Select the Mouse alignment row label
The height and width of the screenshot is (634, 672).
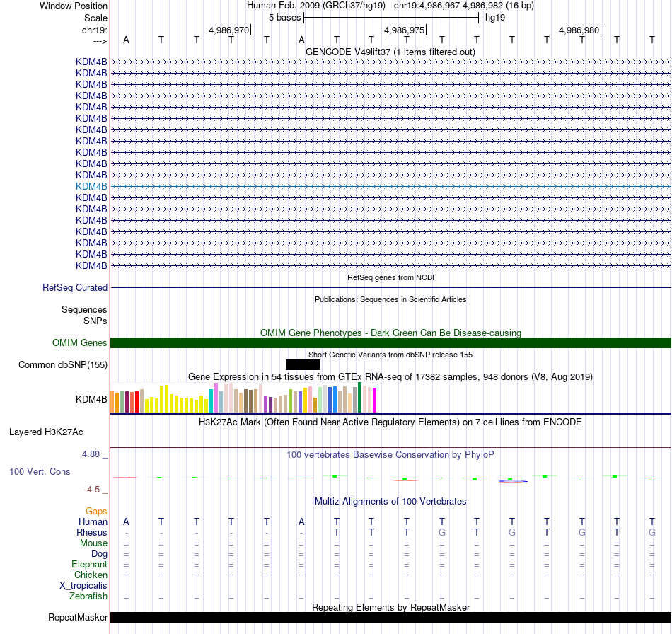coord(93,543)
